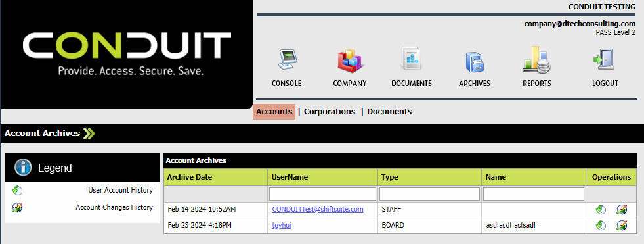This screenshot has height=244, width=644.
Task: Focus the UserName filter field
Action: 322,194
